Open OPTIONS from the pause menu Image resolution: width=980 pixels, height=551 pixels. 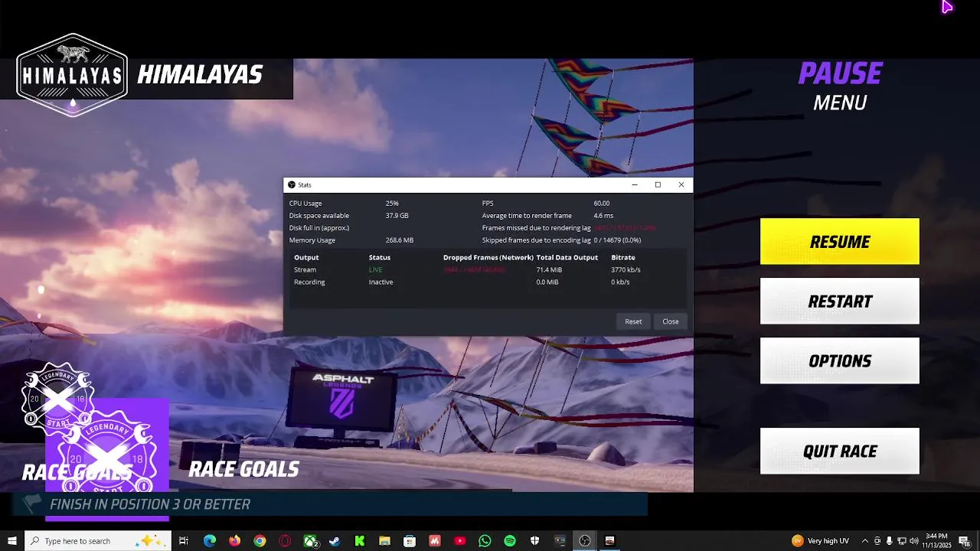(840, 361)
